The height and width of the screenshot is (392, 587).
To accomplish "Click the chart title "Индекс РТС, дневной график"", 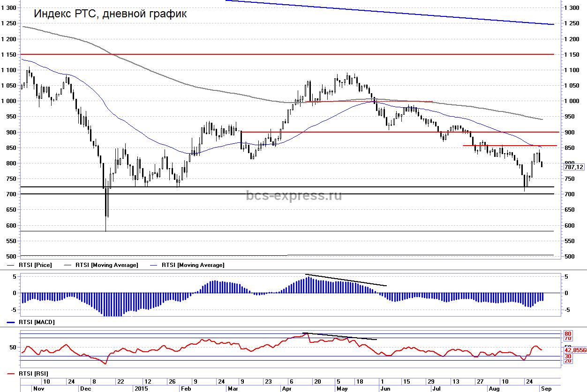I will [x=110, y=14].
